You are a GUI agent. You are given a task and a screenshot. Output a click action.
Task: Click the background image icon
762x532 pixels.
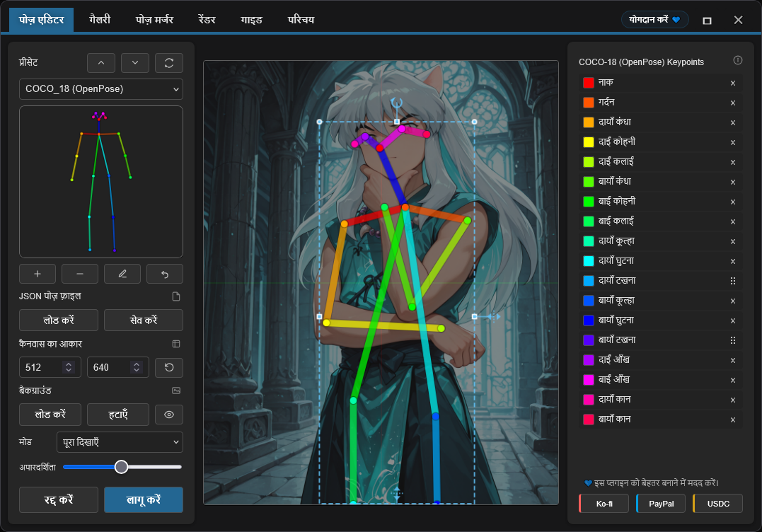pyautogui.click(x=176, y=391)
